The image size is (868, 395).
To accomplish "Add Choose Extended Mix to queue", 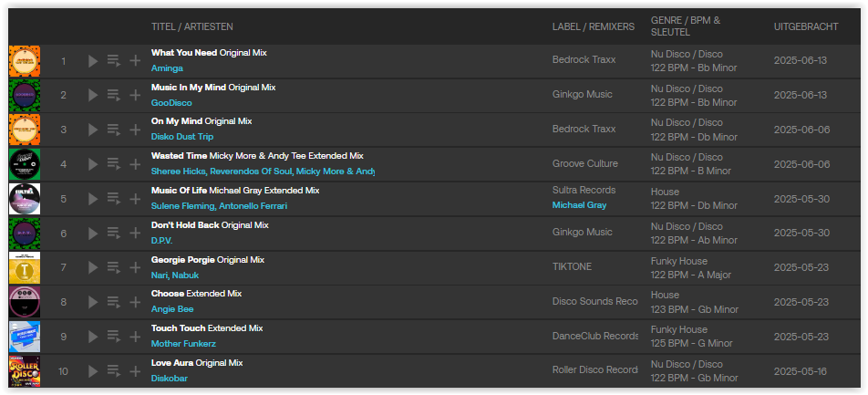I will pyautogui.click(x=113, y=302).
